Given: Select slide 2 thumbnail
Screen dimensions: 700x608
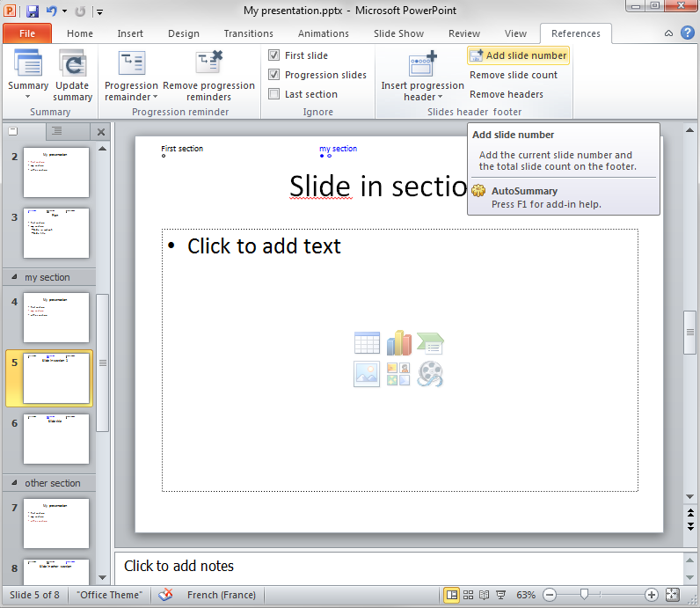Looking at the screenshot, I should click(56, 172).
